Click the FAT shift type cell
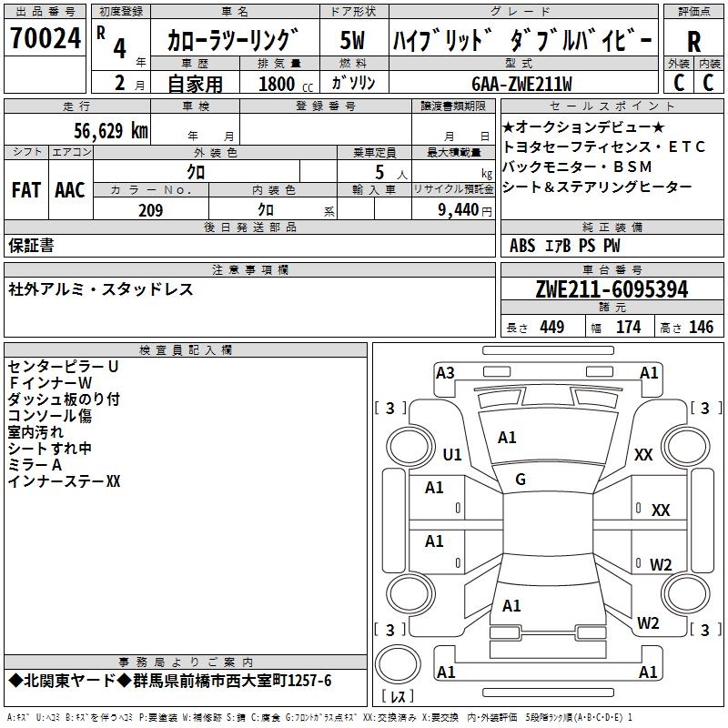728x728 pixels. coord(25,189)
